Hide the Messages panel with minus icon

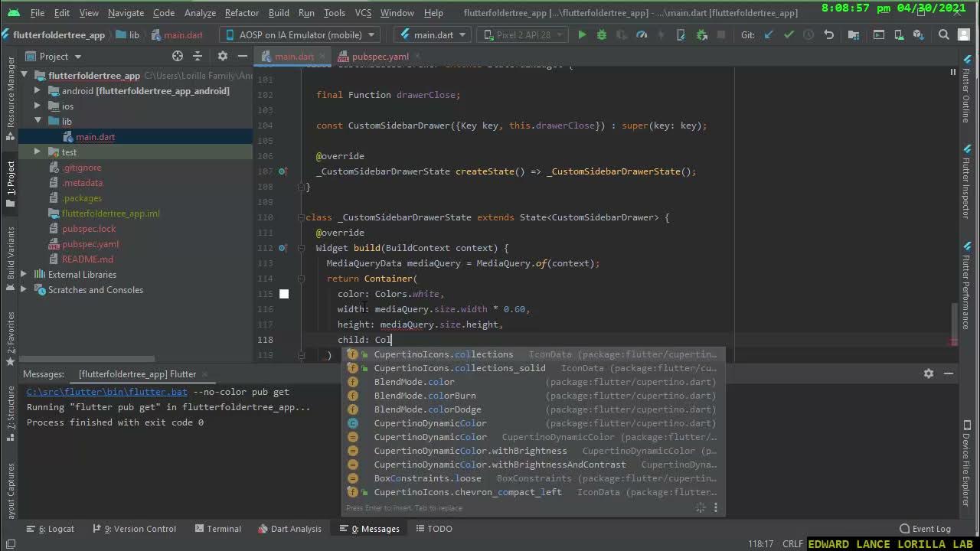click(x=949, y=373)
